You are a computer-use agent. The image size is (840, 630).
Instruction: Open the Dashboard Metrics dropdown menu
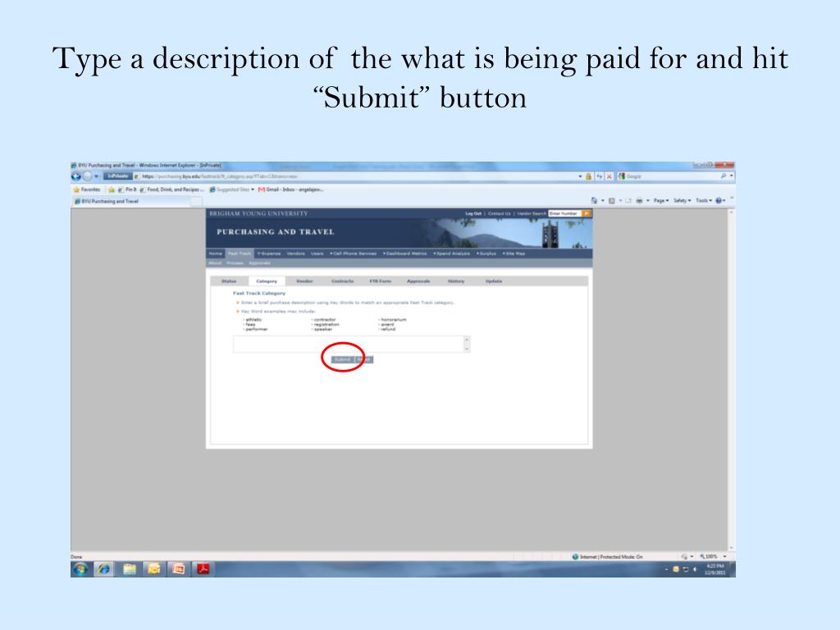(406, 253)
